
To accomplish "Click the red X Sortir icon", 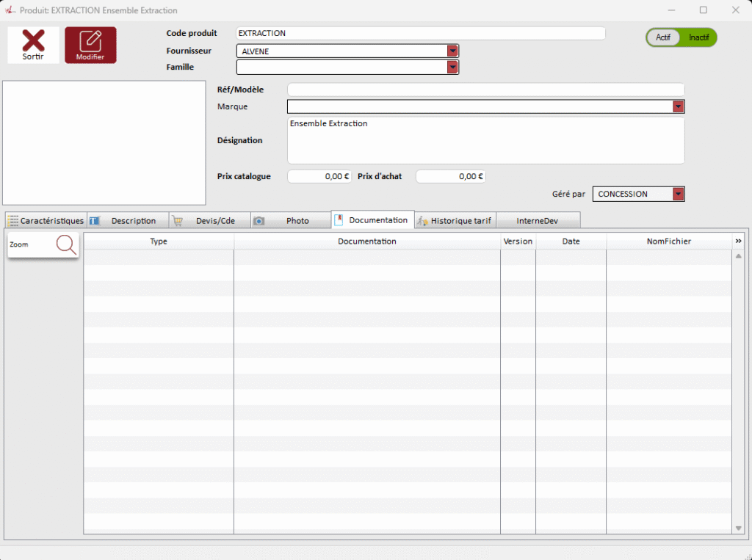I will 33,42.
